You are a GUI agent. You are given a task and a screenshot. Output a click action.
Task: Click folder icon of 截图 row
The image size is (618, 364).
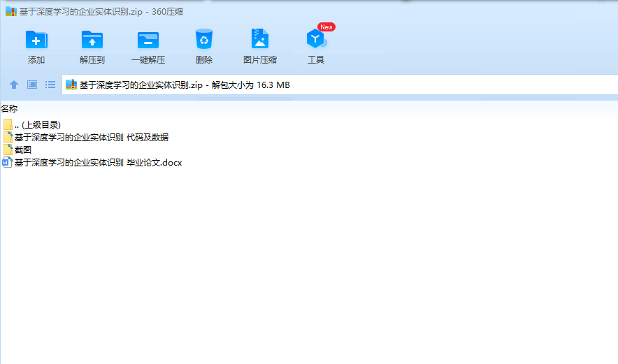(x=8, y=150)
